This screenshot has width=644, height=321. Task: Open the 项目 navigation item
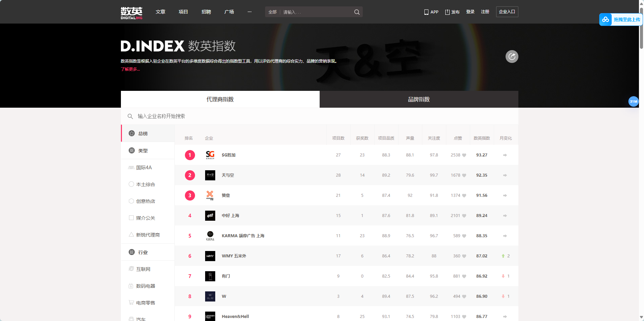point(184,12)
